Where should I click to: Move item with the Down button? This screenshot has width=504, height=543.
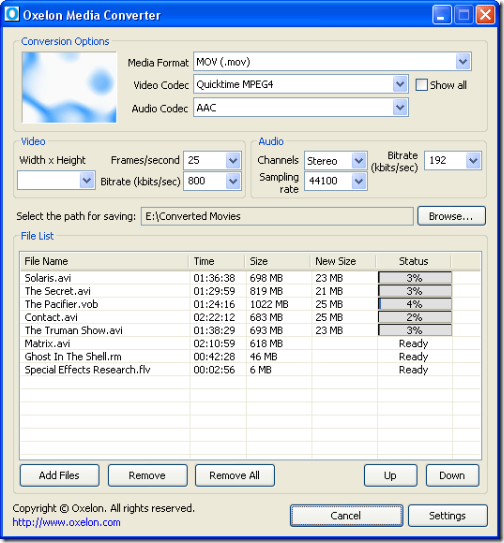[452, 475]
